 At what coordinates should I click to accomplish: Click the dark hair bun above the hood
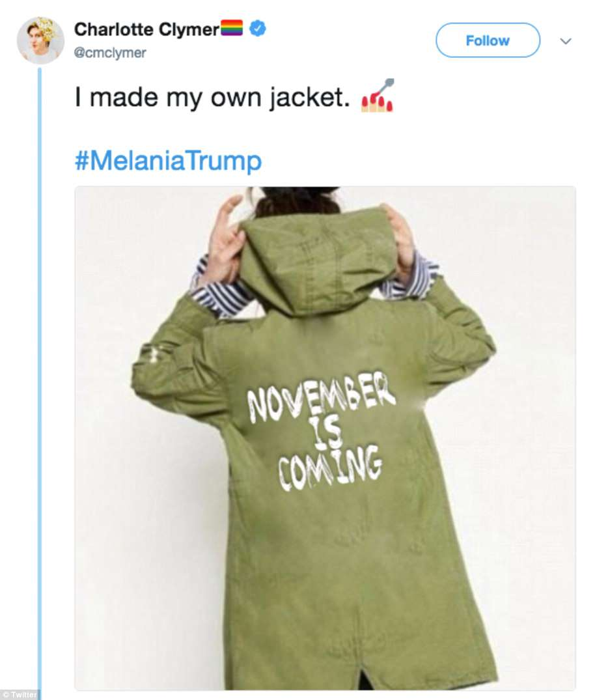click(296, 198)
